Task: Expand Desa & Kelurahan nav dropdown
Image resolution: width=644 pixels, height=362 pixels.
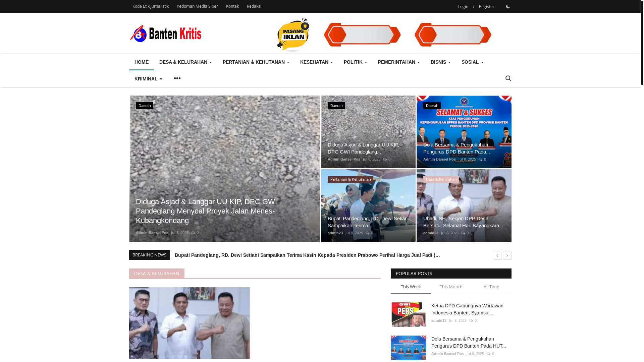Action: click(185, 62)
